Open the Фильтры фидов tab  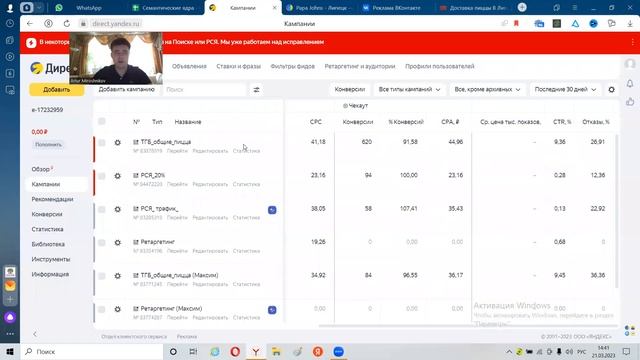(x=293, y=66)
